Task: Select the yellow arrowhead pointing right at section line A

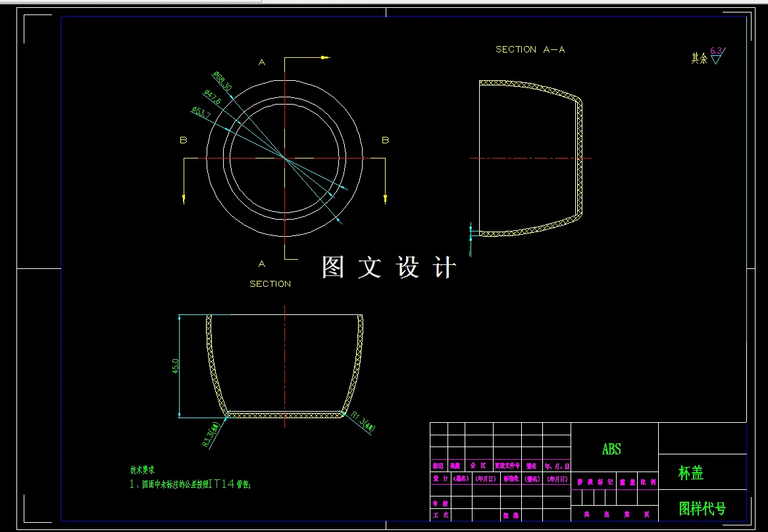Action: (x=325, y=57)
